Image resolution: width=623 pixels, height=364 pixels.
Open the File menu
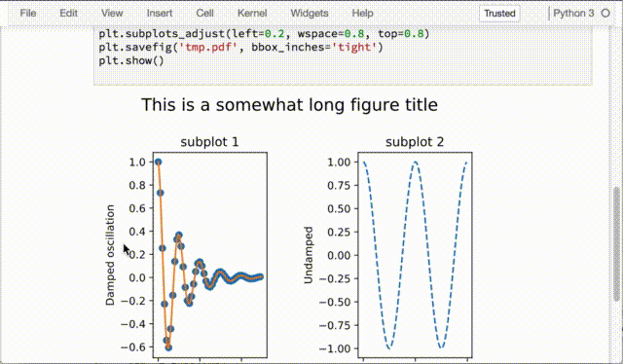point(28,13)
